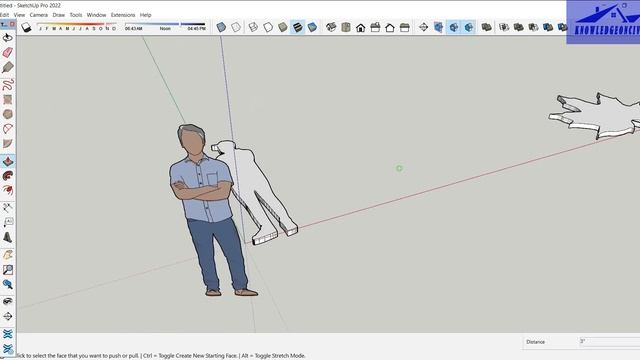Click the 'Noon' time label

[x=165, y=29]
